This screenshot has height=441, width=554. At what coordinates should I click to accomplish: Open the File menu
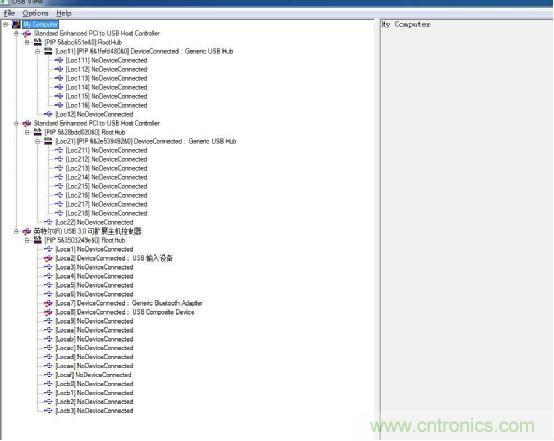pyautogui.click(x=9, y=13)
